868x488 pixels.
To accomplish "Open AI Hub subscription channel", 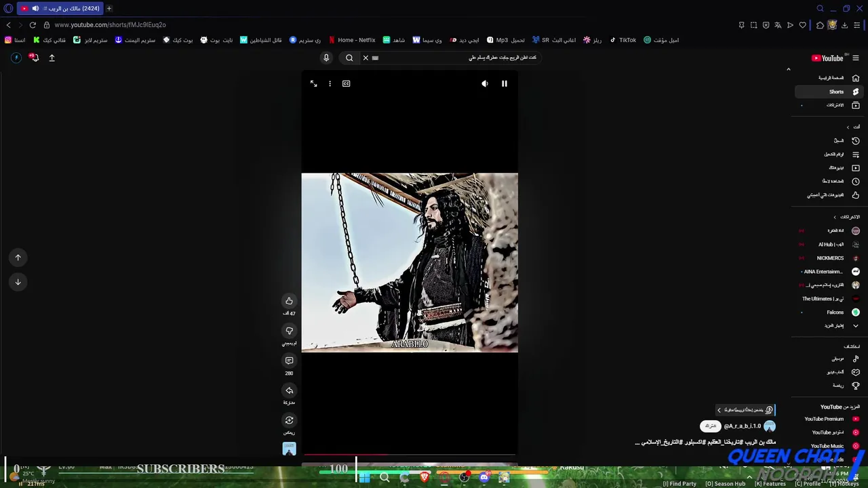I will (x=831, y=244).
